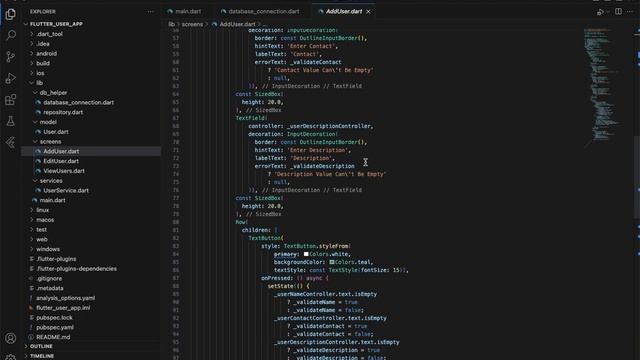Open the Search view in activity bar
Viewport: 640px width, 360px height.
[x=11, y=35]
